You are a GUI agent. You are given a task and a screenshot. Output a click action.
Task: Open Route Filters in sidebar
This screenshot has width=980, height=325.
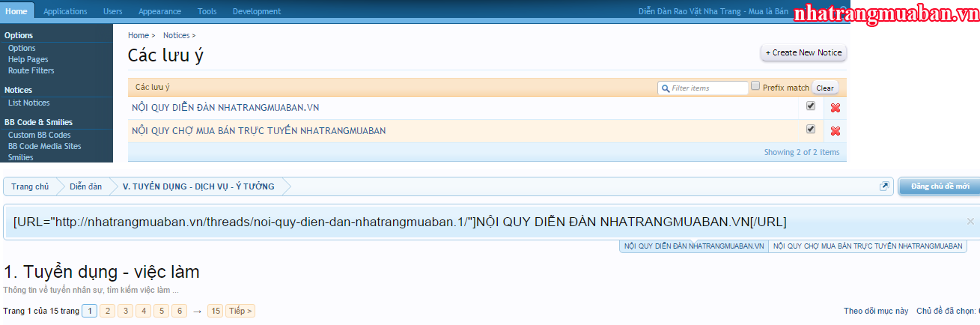pyautogui.click(x=31, y=70)
